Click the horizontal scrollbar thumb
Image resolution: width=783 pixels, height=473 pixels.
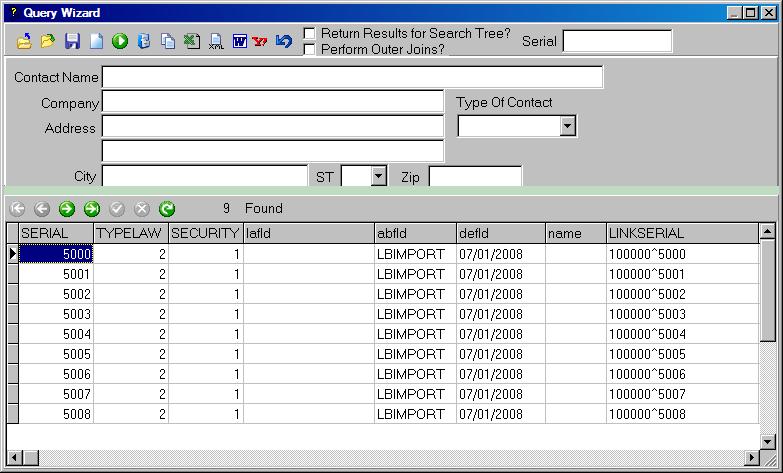(x=30, y=457)
